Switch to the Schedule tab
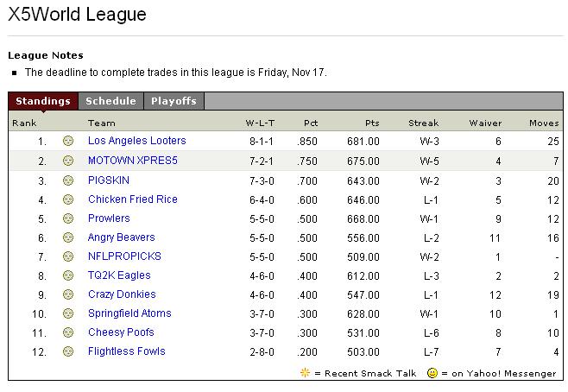 click(110, 101)
